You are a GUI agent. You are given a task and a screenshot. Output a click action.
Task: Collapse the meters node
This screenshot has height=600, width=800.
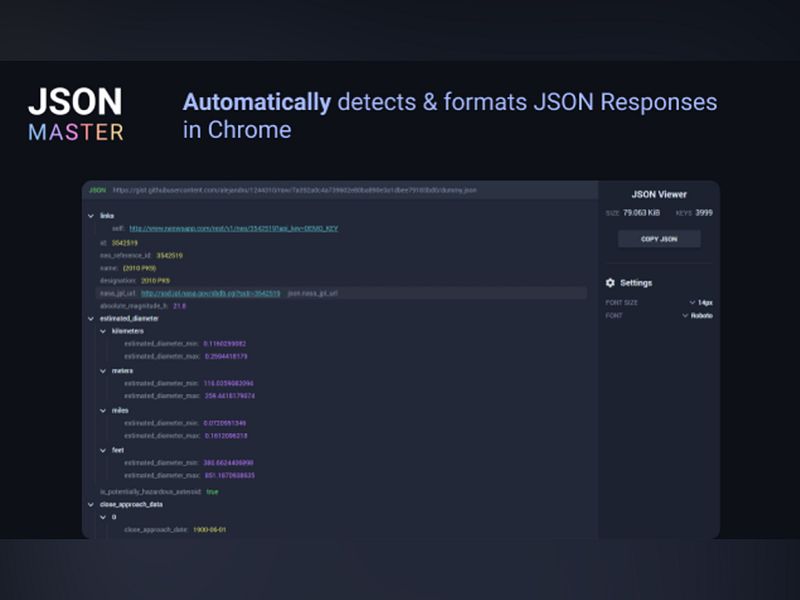tap(104, 371)
